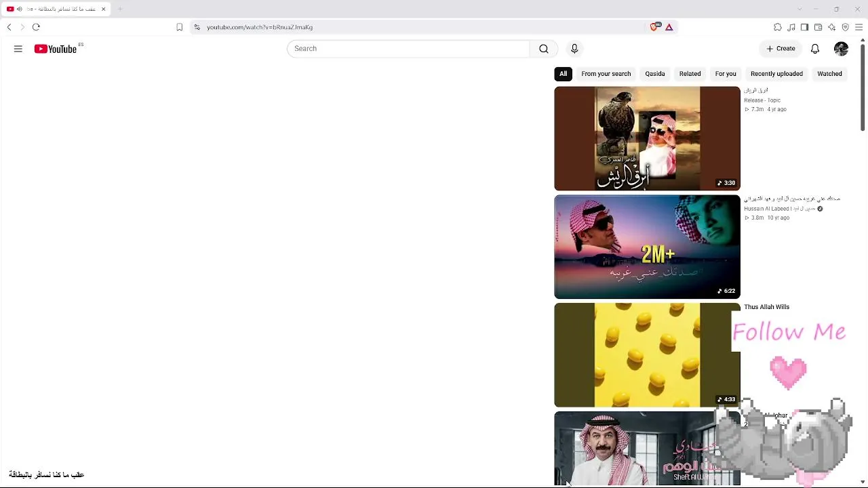Click the YouTube browser tab title
868x488 pixels.
[62, 9]
